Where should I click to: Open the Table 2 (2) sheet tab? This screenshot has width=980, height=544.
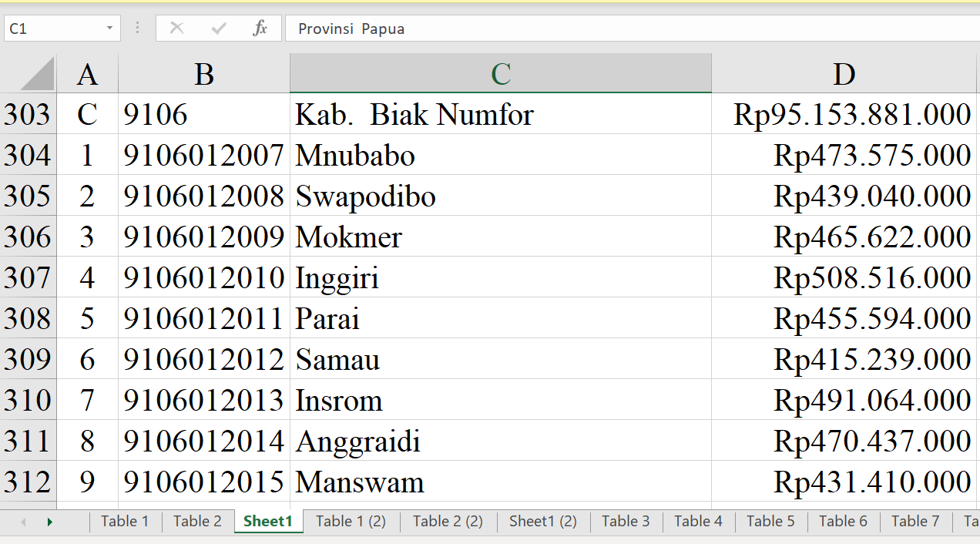click(448, 522)
